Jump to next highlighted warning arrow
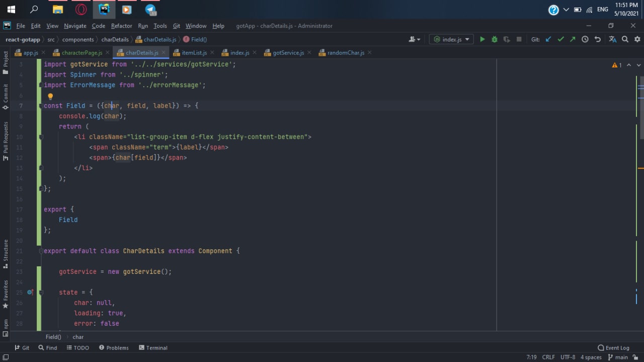This screenshot has width=644, height=362. (x=638, y=65)
